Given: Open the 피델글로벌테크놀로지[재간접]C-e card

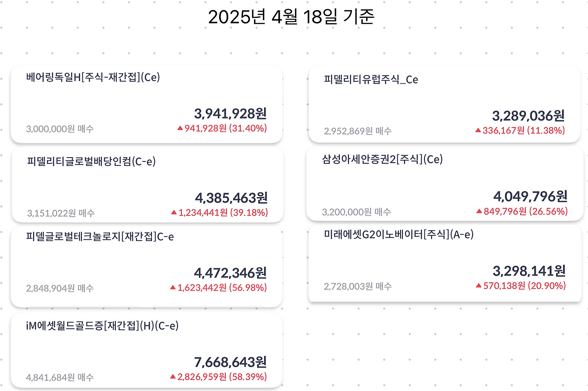Looking at the screenshot, I should pyautogui.click(x=147, y=267).
